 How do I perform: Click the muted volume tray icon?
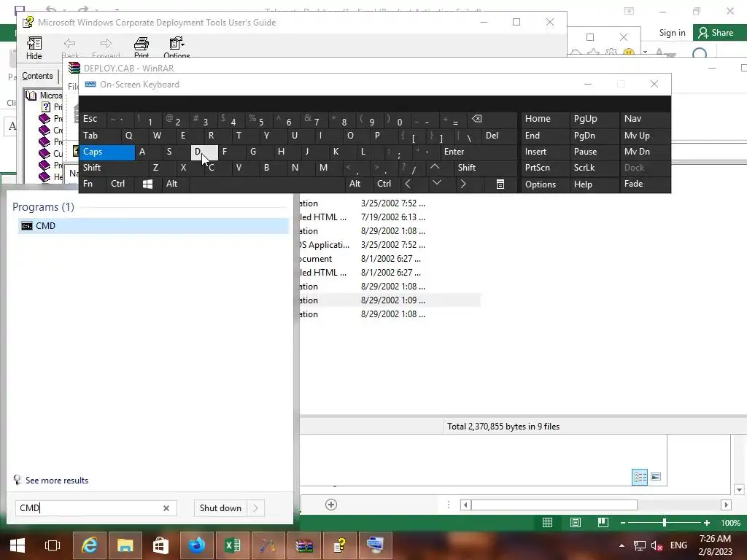coord(657,545)
